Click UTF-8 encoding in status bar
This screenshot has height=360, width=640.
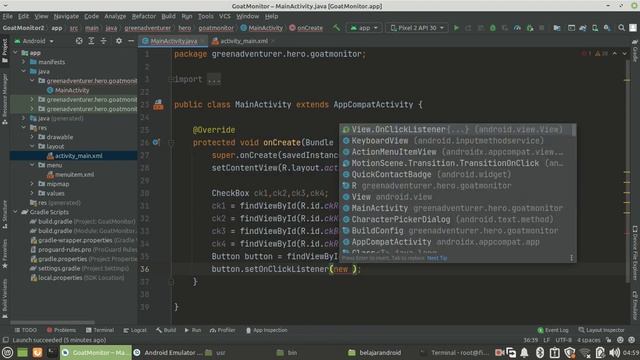tap(564, 340)
